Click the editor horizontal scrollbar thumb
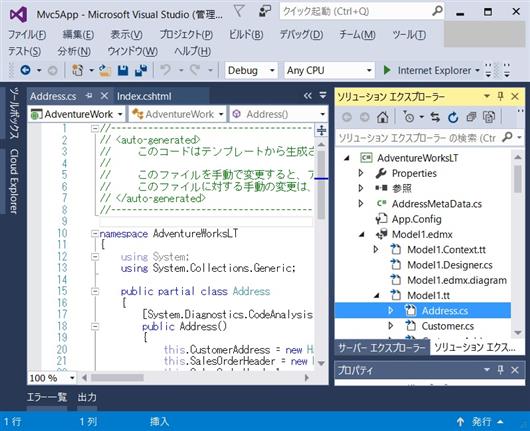530x431 pixels. (x=117, y=378)
